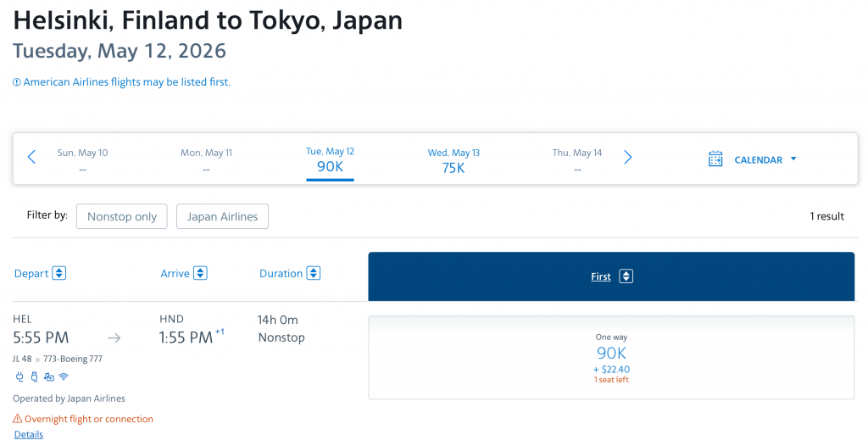The height and width of the screenshot is (446, 868).
Task: Click the overnight flight warning triangle icon
Action: pyautogui.click(x=18, y=419)
